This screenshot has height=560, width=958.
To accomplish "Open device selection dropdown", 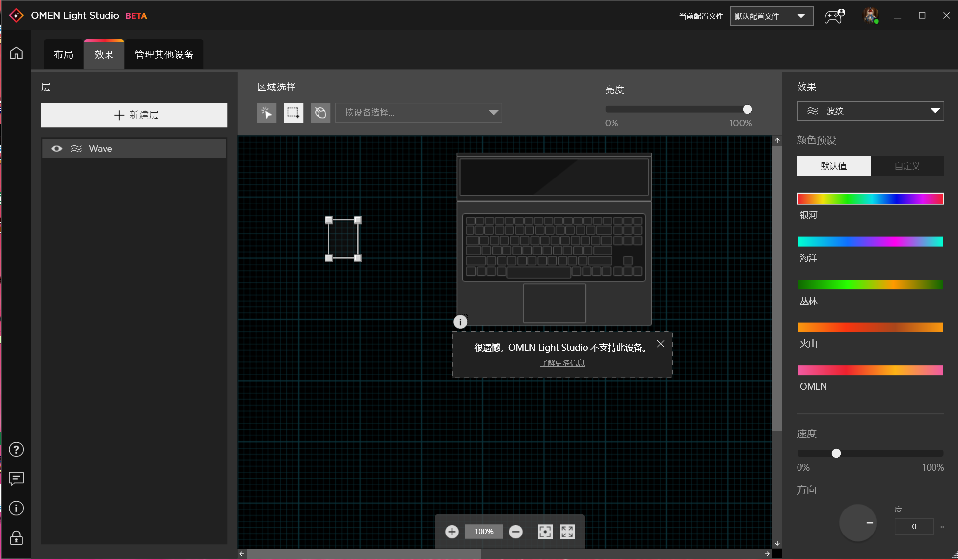I will click(419, 112).
